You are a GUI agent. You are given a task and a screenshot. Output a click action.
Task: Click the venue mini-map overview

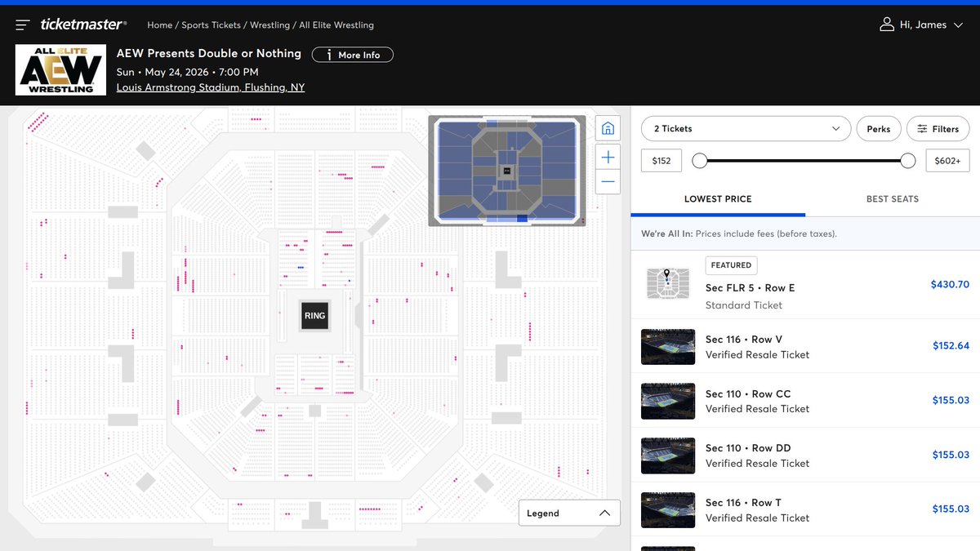506,171
